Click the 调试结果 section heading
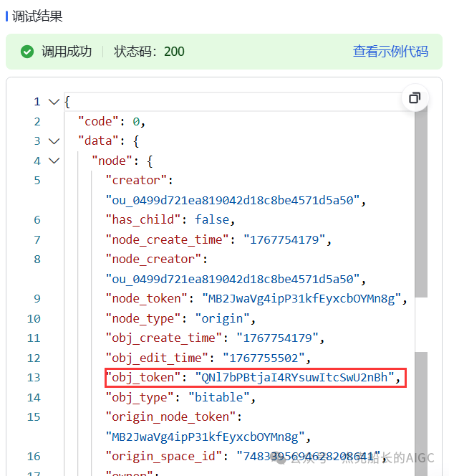The height and width of the screenshot is (476, 449). tap(37, 16)
